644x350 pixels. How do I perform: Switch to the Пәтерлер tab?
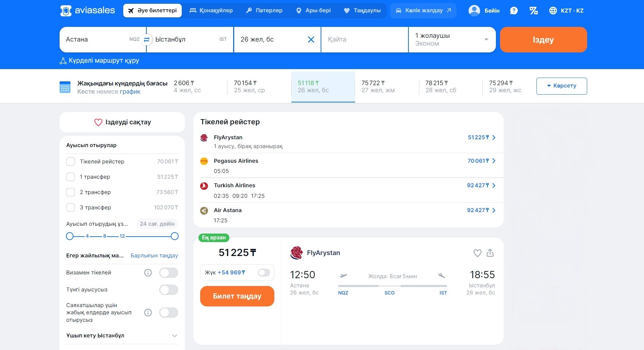click(264, 11)
